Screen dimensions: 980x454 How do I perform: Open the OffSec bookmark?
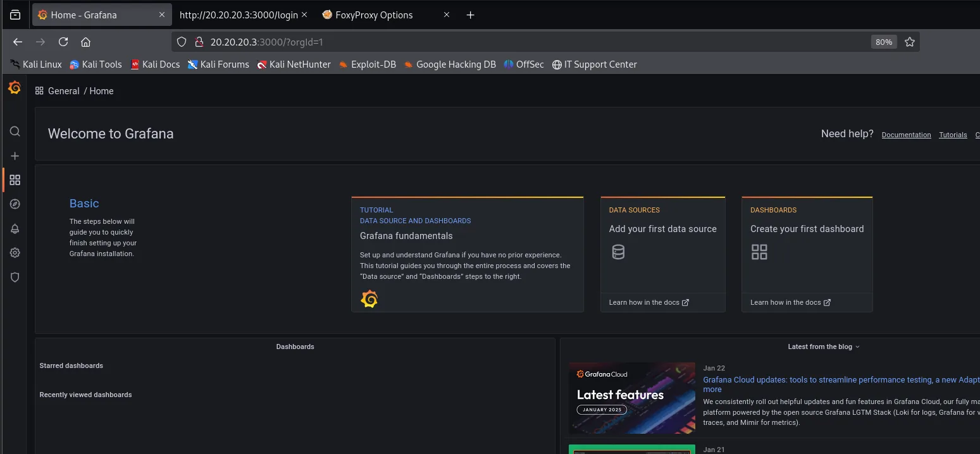point(524,64)
